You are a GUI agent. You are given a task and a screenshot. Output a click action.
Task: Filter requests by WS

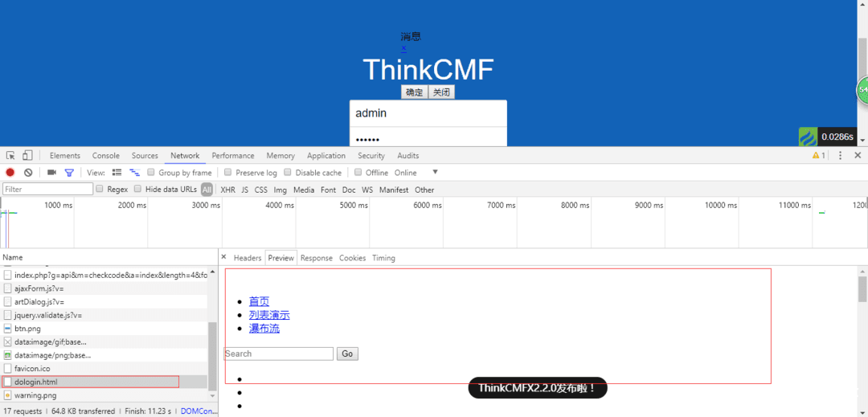click(367, 190)
